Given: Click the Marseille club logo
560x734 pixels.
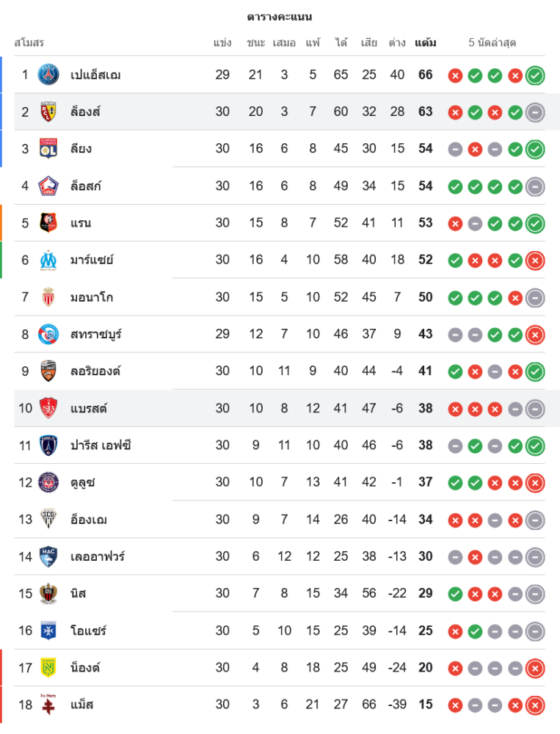Looking at the screenshot, I should click(48, 260).
